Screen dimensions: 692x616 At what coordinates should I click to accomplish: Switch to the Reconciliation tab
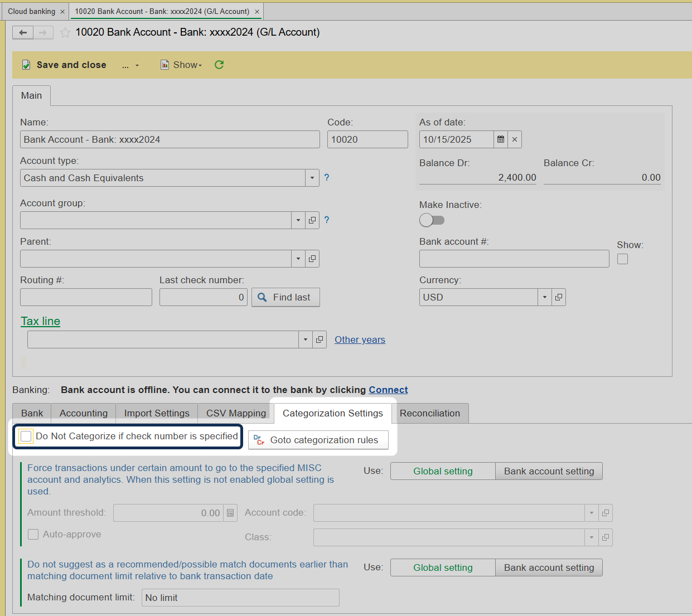429,413
